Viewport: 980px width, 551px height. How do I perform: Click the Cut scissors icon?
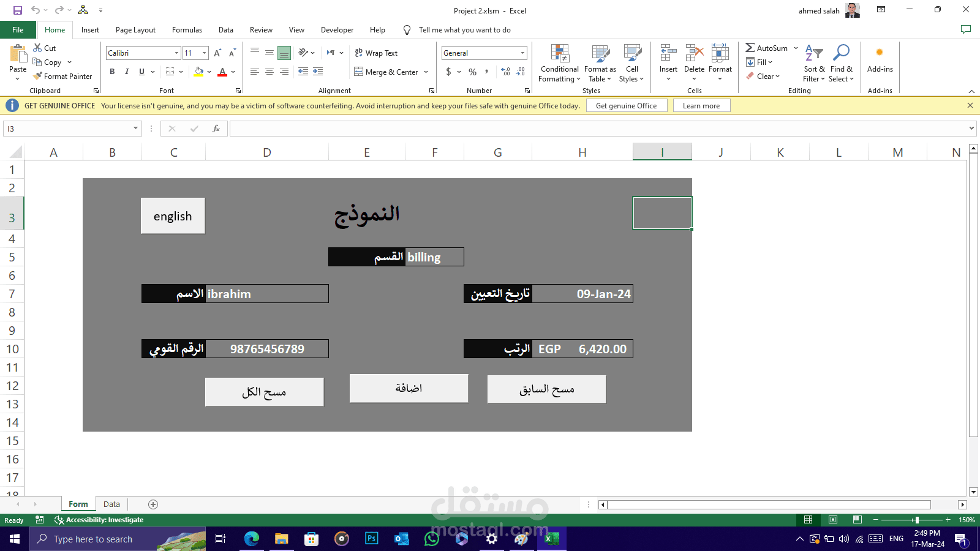click(38, 48)
